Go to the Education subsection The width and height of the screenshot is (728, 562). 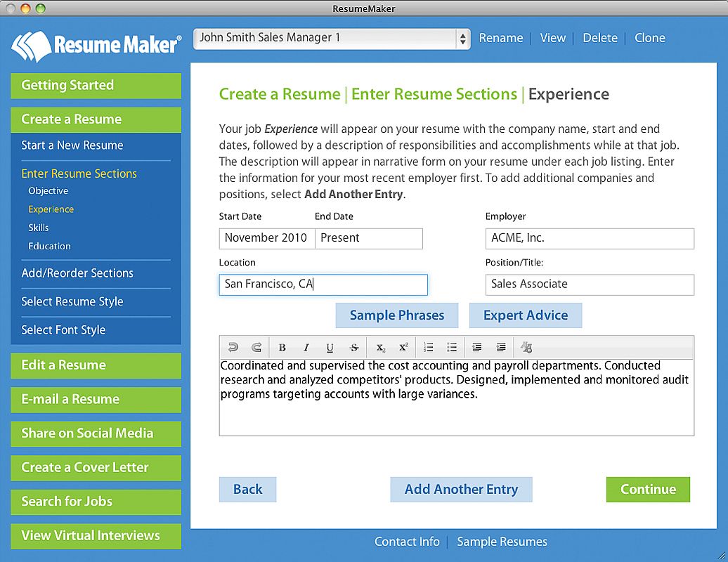pos(50,246)
